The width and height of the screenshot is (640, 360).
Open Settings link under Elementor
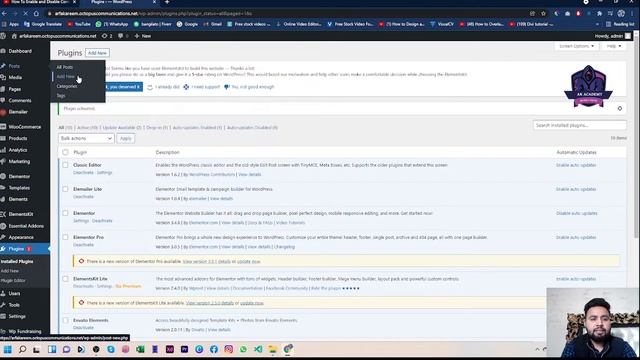[x=81, y=221]
